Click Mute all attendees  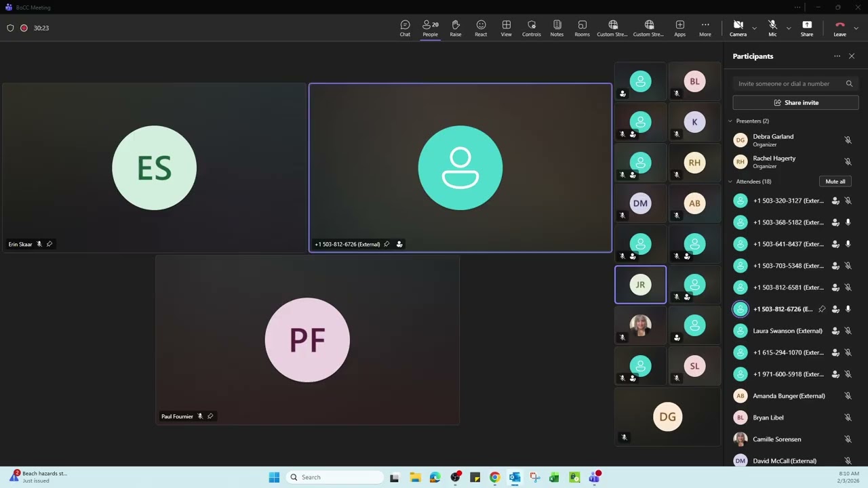tap(835, 182)
